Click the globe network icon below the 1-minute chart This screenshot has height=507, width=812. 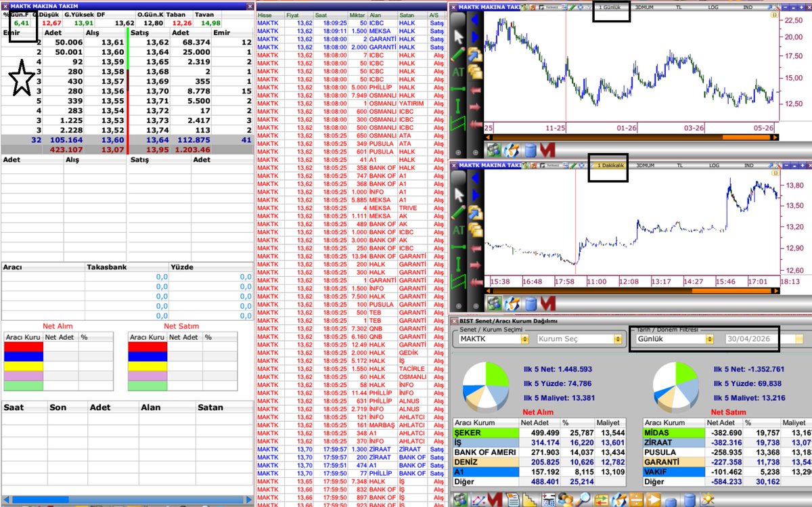(494, 303)
